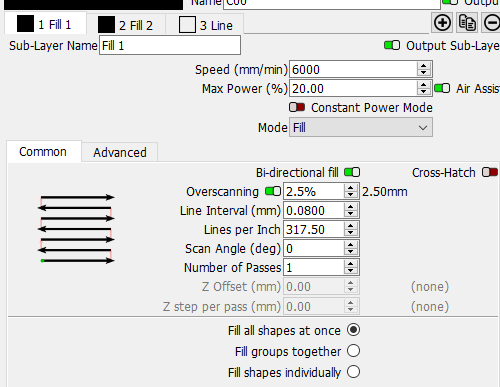The image size is (500, 387).
Task: Decrease Line Interval with down arrow
Action: pyautogui.click(x=350, y=214)
